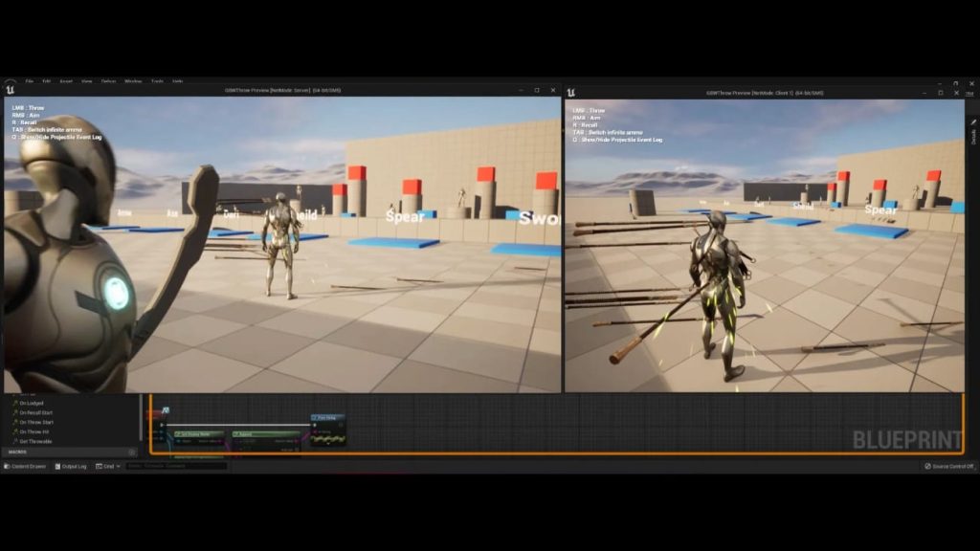Click add button in Macros section
The image size is (980, 551).
(132, 452)
